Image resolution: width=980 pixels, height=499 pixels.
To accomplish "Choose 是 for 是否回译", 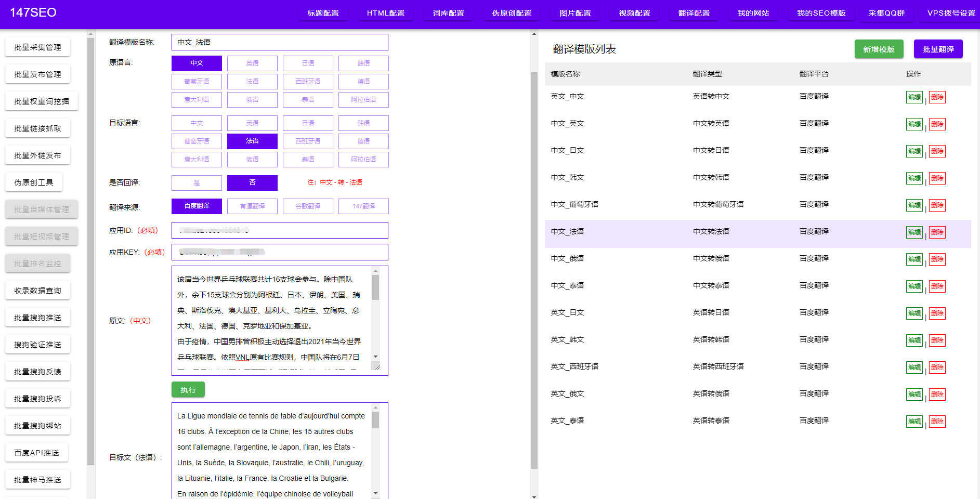I will click(197, 182).
